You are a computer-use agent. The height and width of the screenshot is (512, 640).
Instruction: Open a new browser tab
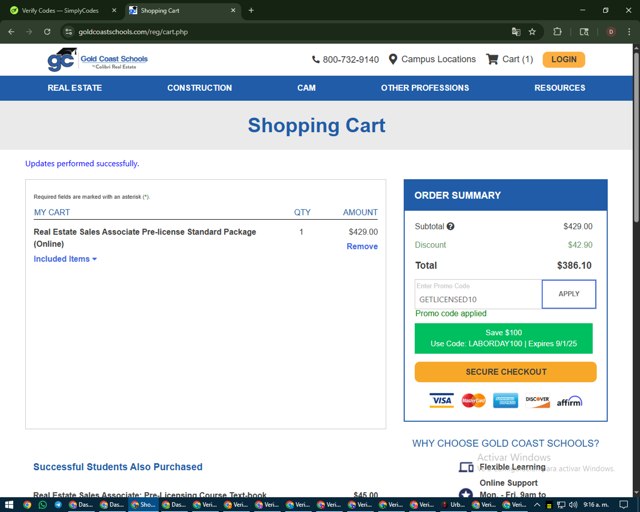coord(251,10)
